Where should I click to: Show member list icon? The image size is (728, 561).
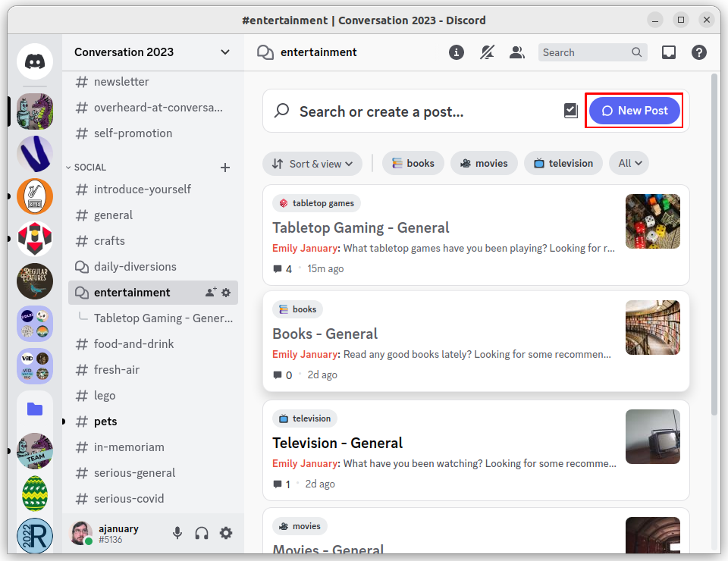click(517, 52)
